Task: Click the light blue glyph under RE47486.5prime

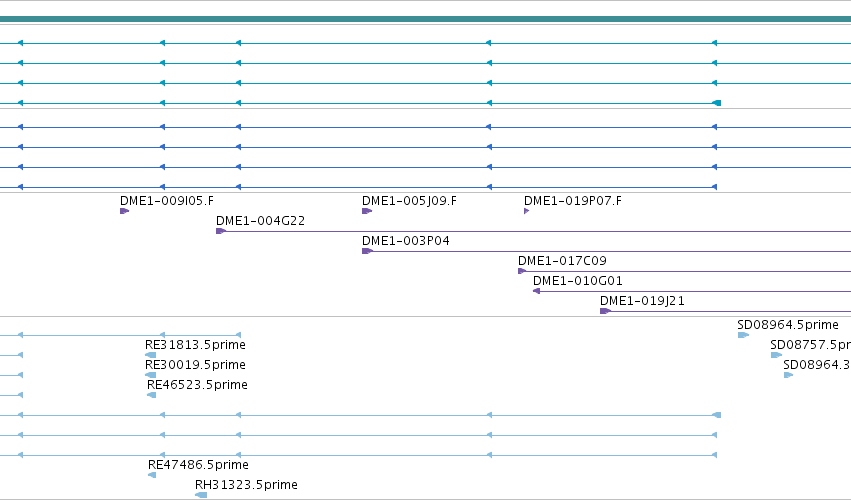Action: click(152, 475)
